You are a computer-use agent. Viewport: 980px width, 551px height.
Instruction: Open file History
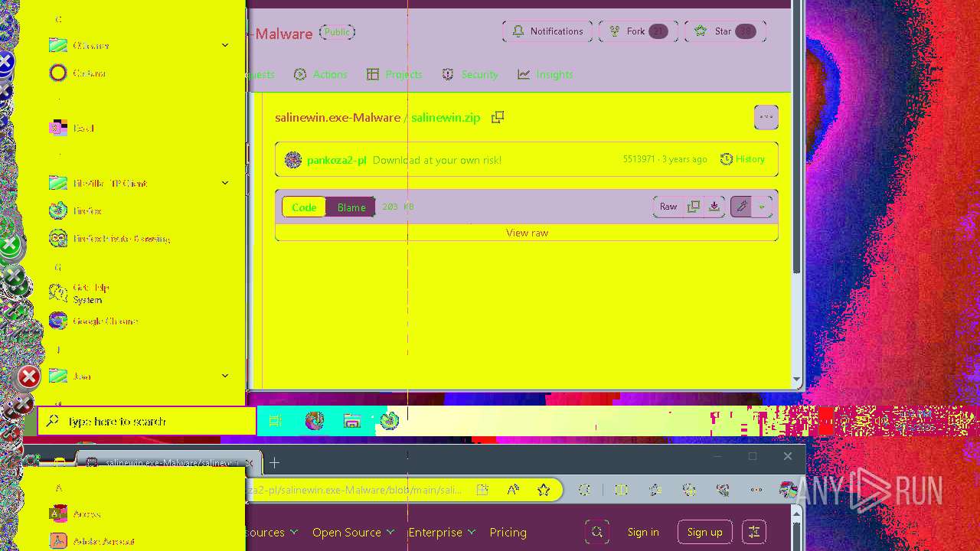click(x=743, y=159)
